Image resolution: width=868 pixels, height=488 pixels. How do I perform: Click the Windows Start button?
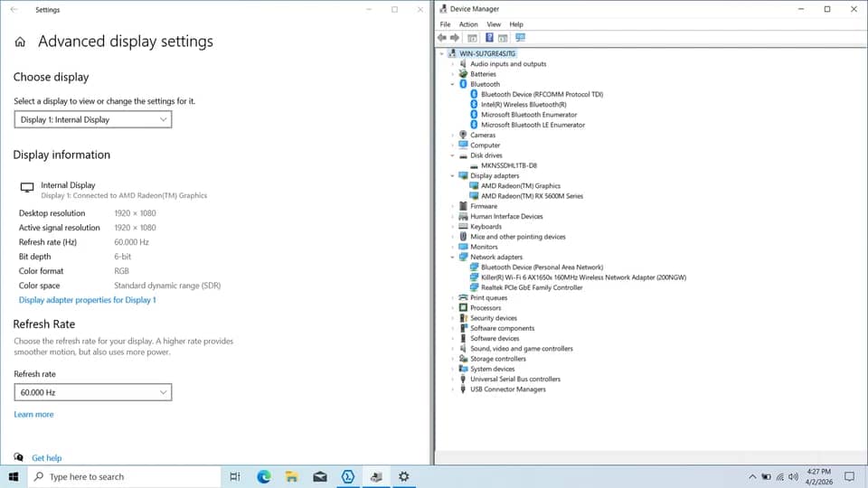pyautogui.click(x=14, y=476)
